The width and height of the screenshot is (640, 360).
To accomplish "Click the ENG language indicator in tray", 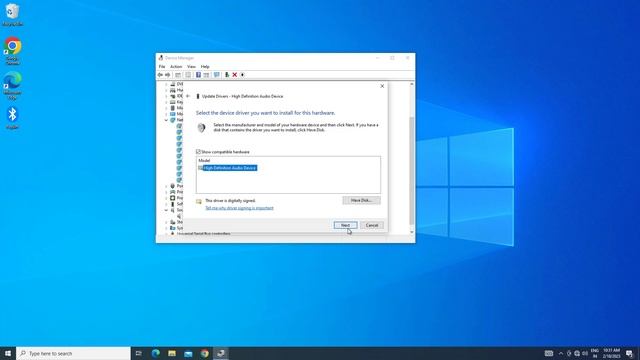I will click(x=595, y=353).
